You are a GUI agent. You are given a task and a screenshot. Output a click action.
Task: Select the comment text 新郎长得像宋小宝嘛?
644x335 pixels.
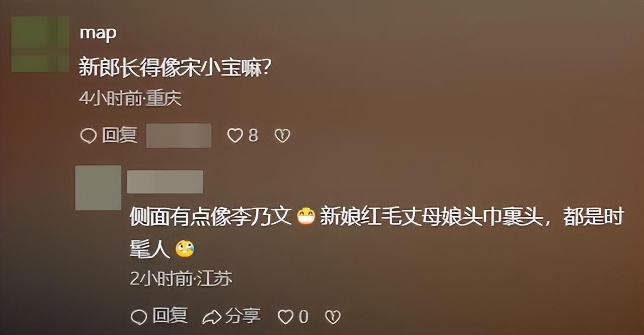point(176,67)
